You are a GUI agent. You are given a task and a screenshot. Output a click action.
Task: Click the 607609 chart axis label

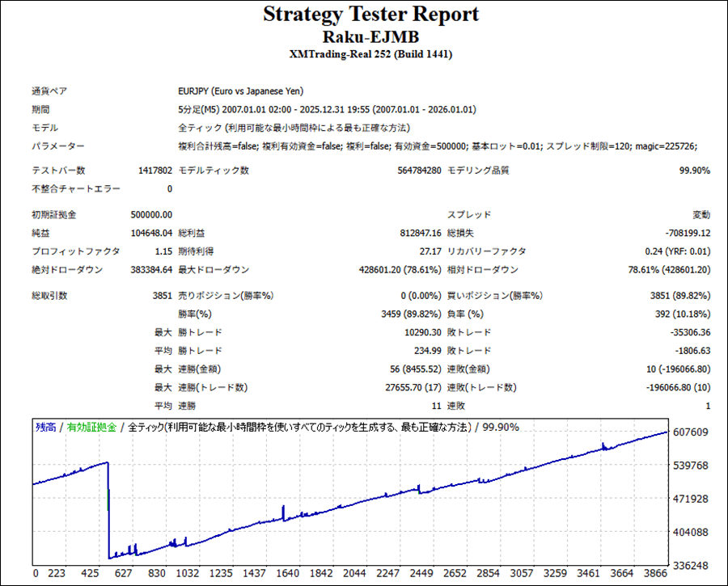[691, 432]
